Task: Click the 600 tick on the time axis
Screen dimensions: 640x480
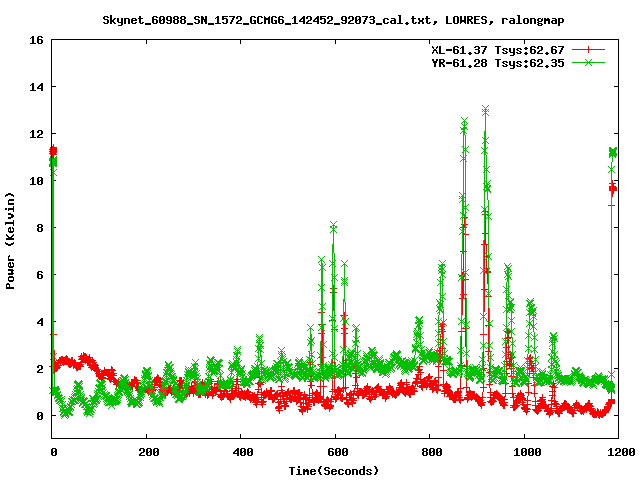Action: click(x=335, y=452)
